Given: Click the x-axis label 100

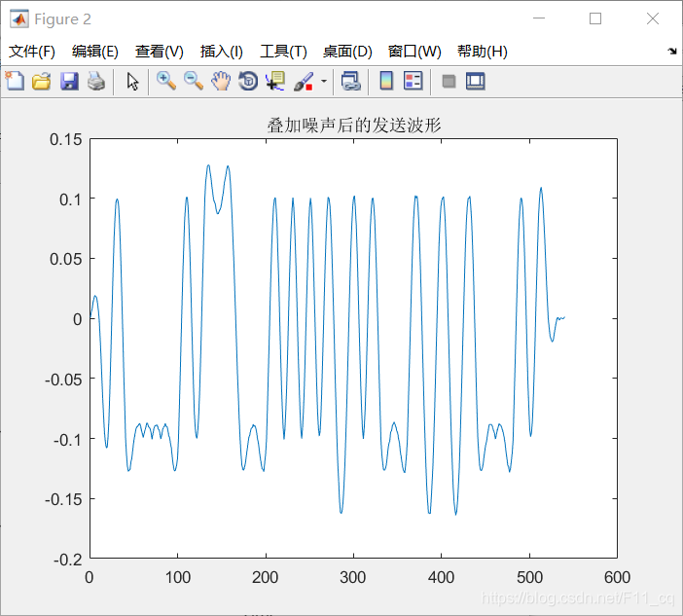Looking at the screenshot, I should click(x=178, y=577).
